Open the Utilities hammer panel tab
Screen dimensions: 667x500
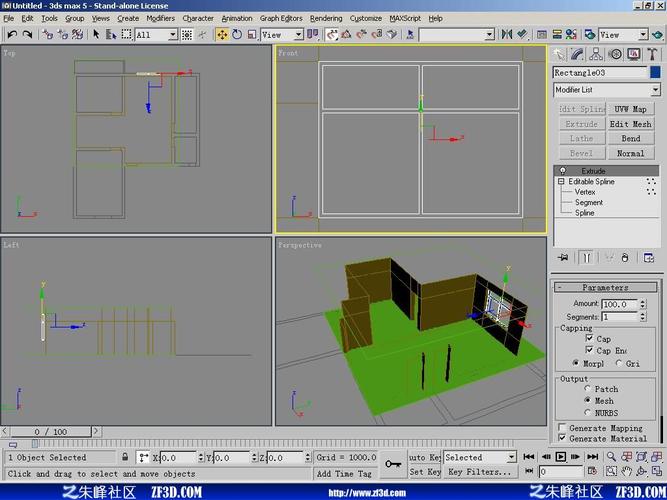(651, 54)
